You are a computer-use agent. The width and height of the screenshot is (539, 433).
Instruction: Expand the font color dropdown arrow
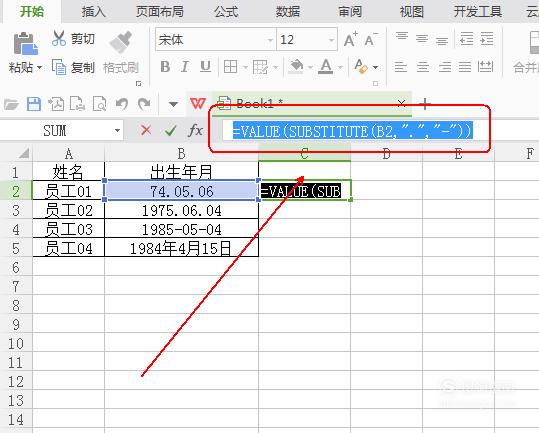340,67
